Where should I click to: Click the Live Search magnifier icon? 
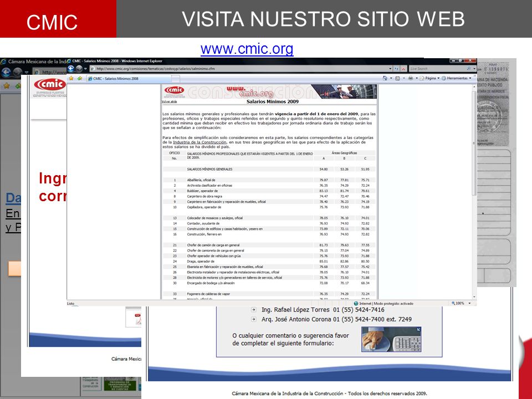[x=469, y=69]
